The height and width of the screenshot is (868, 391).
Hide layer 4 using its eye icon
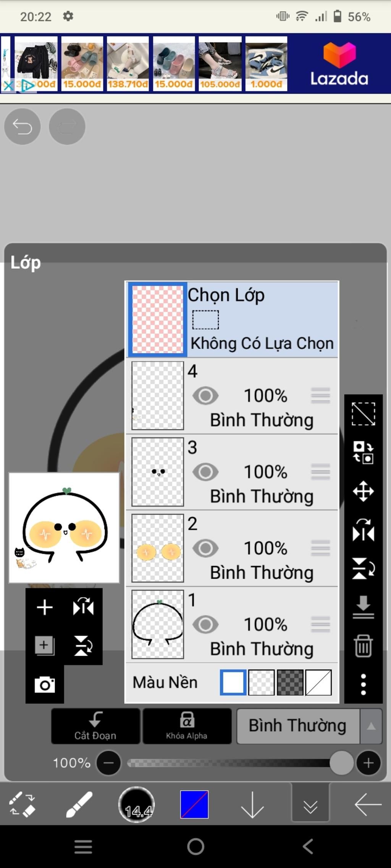[x=205, y=396]
